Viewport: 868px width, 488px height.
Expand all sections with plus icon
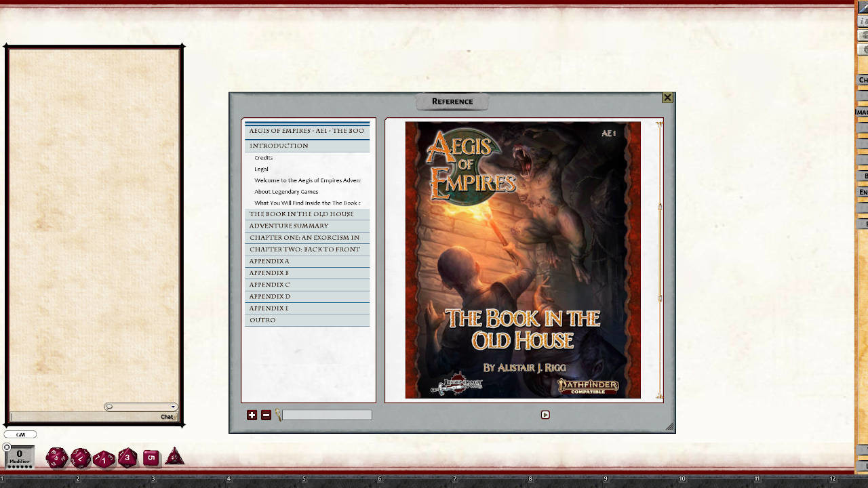click(x=252, y=415)
